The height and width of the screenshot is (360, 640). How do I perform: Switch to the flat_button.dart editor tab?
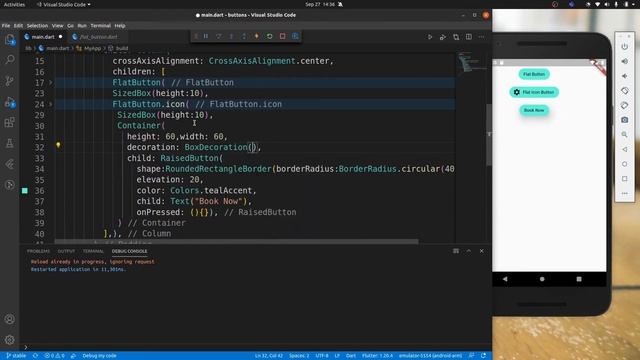point(98,37)
